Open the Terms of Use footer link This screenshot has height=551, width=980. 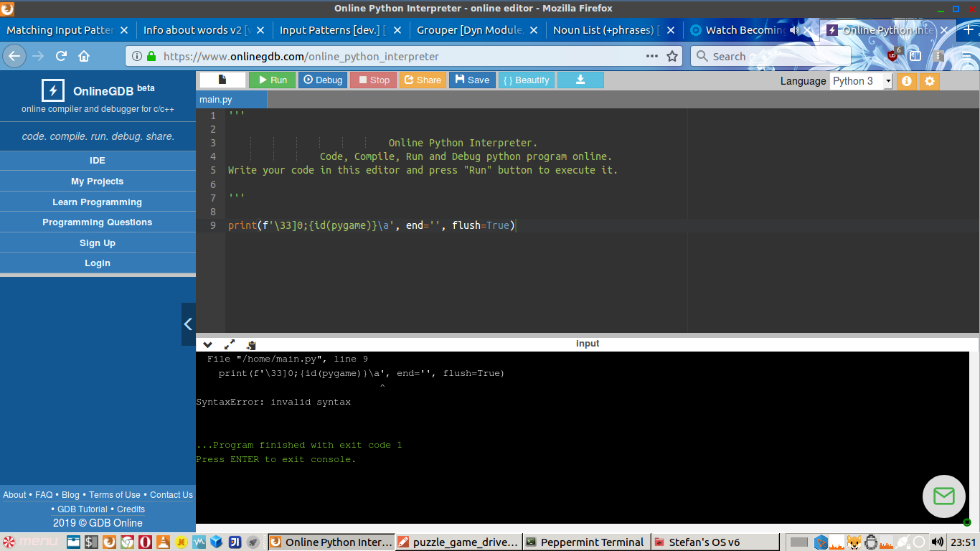tap(115, 495)
